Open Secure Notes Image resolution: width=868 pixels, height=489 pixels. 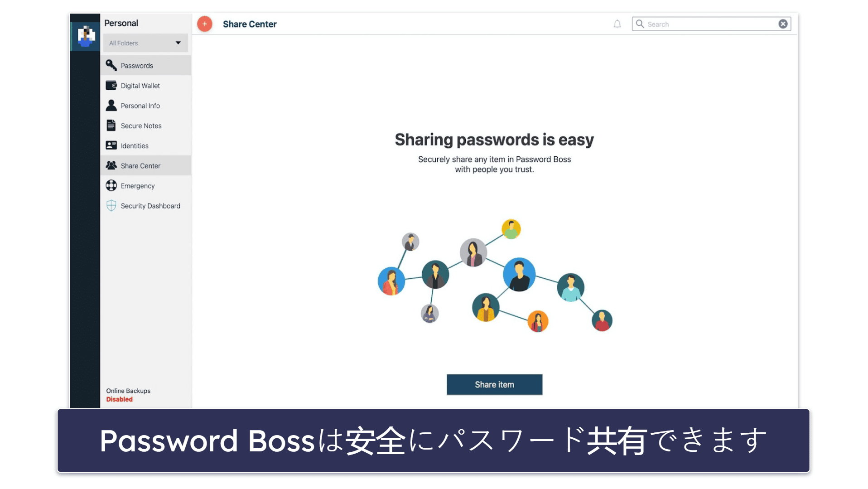click(x=145, y=126)
